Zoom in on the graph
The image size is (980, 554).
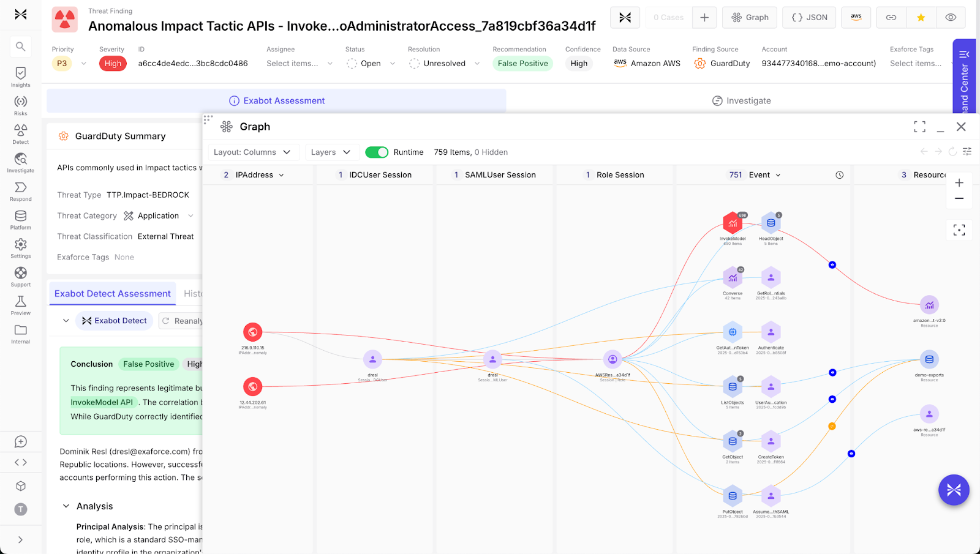[x=959, y=183]
